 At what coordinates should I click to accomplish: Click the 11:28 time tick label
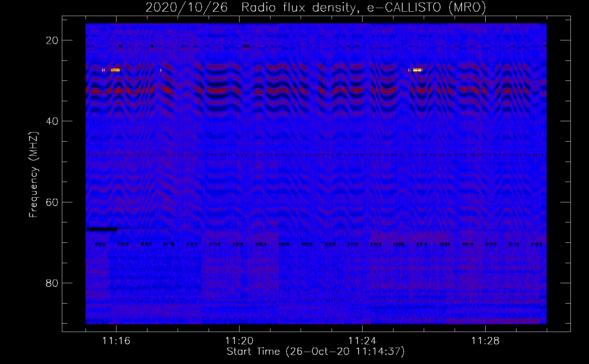485,341
